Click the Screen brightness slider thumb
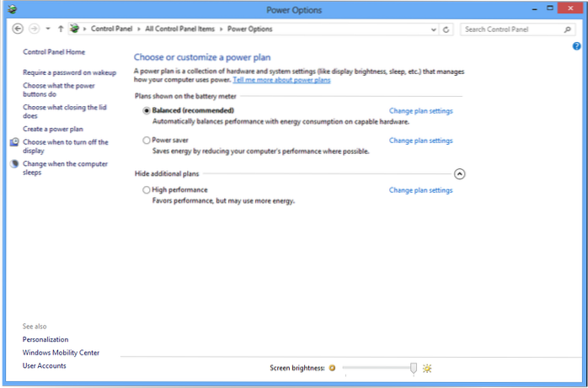588x388 pixels. click(x=414, y=369)
